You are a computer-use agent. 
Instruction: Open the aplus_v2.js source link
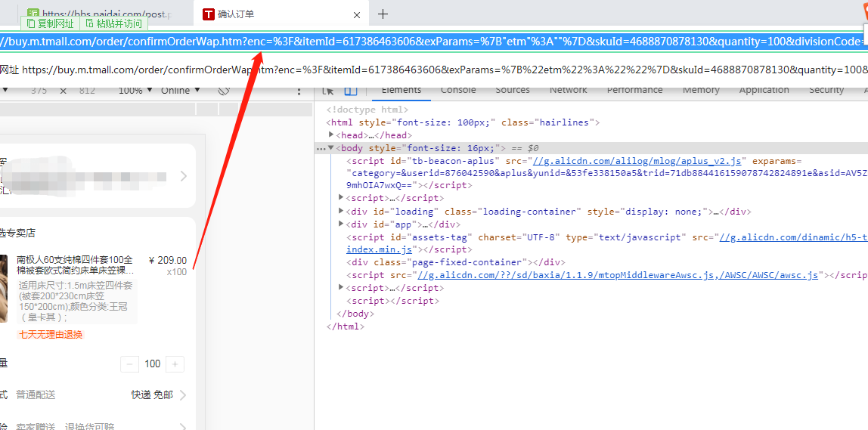tap(637, 161)
